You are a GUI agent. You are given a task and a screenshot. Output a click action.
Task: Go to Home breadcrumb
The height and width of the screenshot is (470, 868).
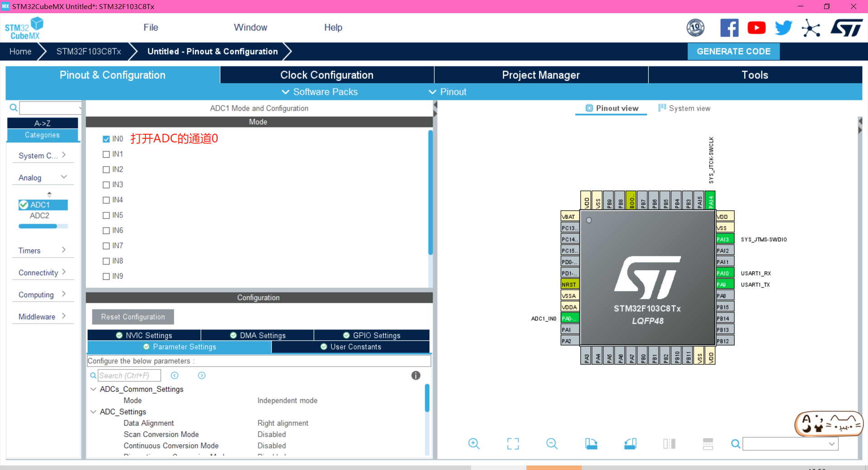point(20,52)
